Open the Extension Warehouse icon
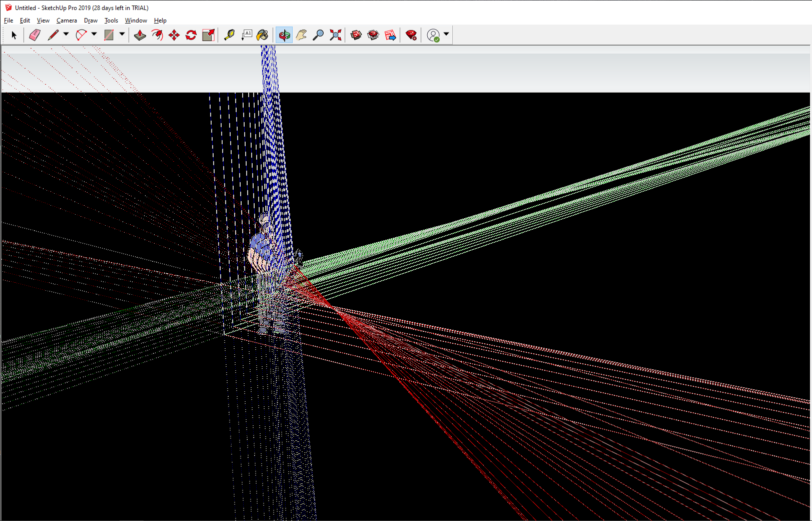Viewport: 812px width, 521px height. [x=373, y=35]
